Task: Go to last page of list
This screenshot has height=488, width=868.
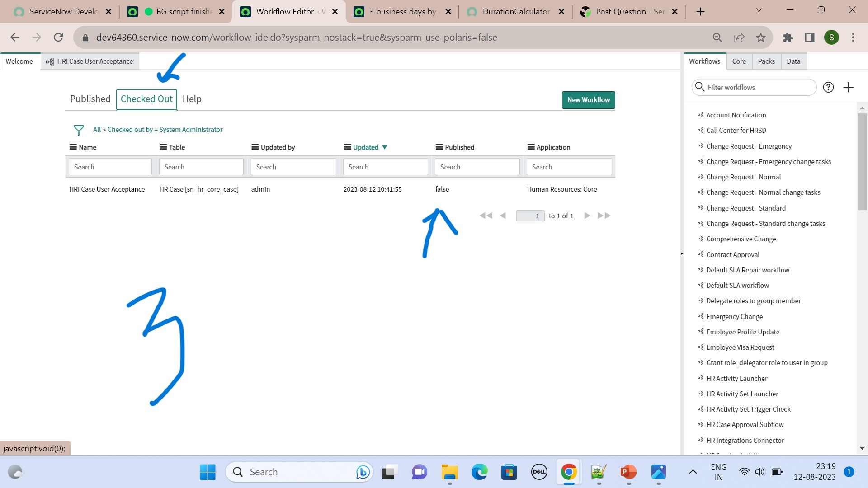Action: 604,216
